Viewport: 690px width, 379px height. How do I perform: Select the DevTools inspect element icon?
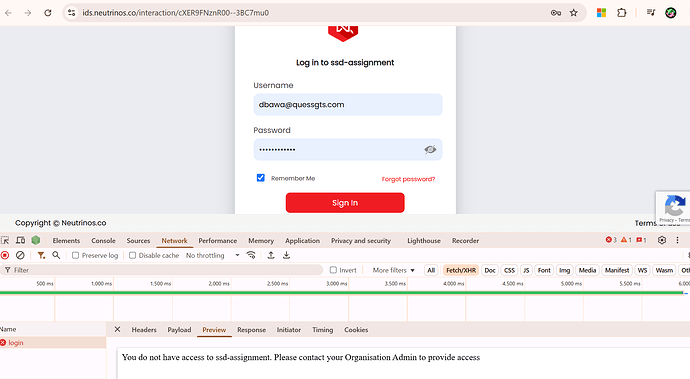5,240
